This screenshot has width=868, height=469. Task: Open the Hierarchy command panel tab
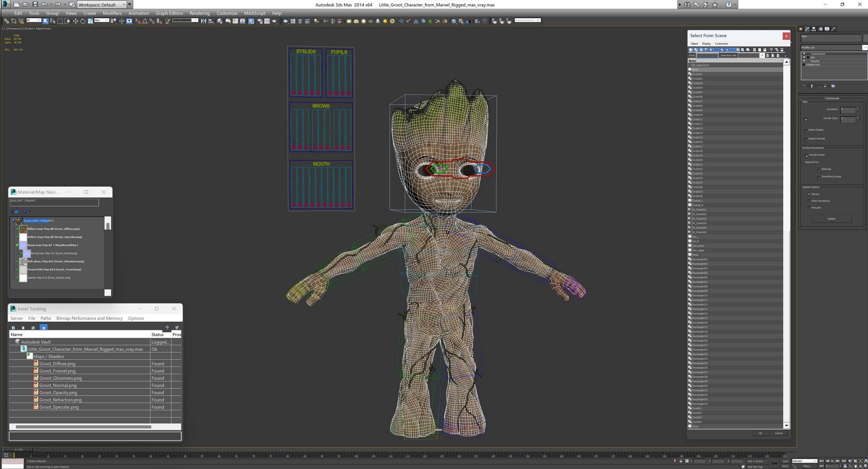click(x=814, y=29)
